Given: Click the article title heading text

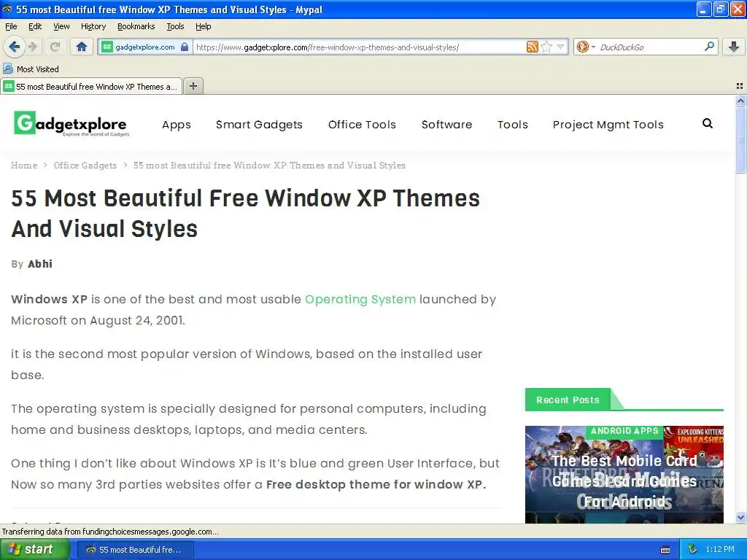Looking at the screenshot, I should [x=245, y=214].
